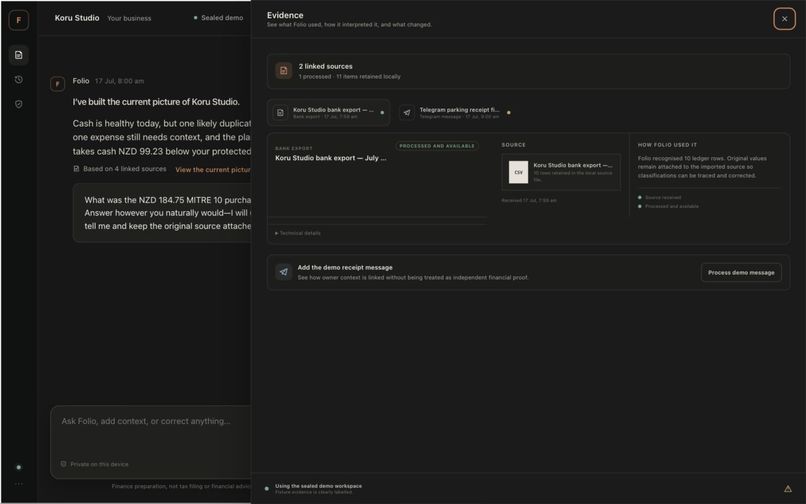Select the Koru Studio bank export source tab
Screen dimensions: 806x504
coord(328,113)
